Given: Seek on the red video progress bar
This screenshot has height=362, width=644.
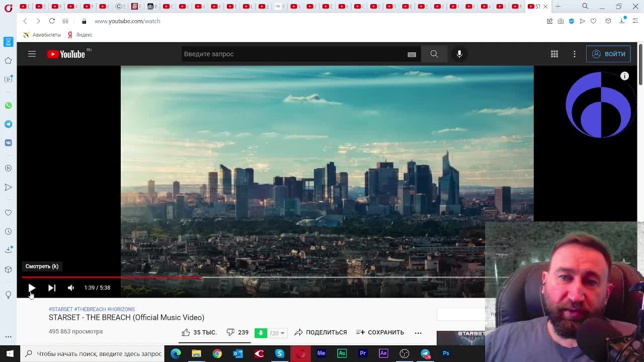Looking at the screenshot, I should pyautogui.click(x=112, y=277).
